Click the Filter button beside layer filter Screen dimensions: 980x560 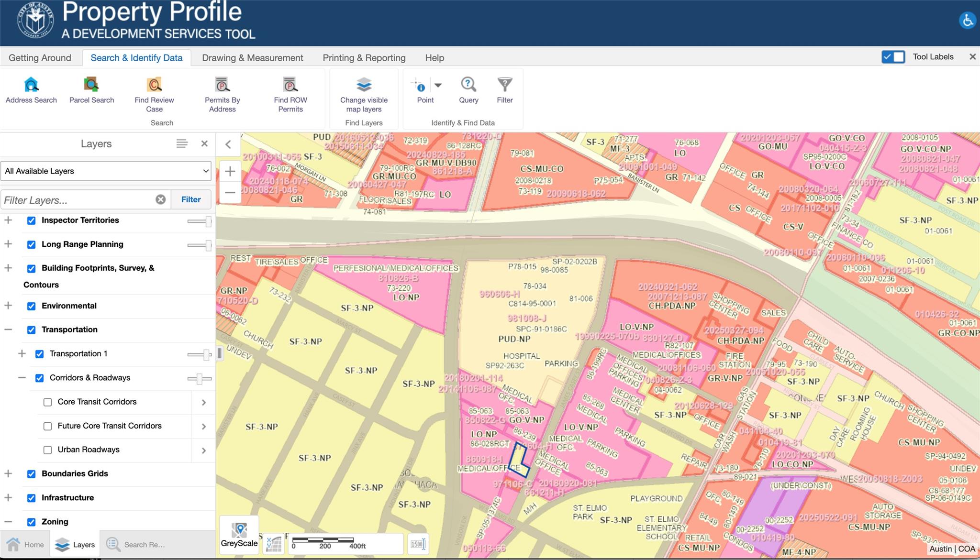191,199
